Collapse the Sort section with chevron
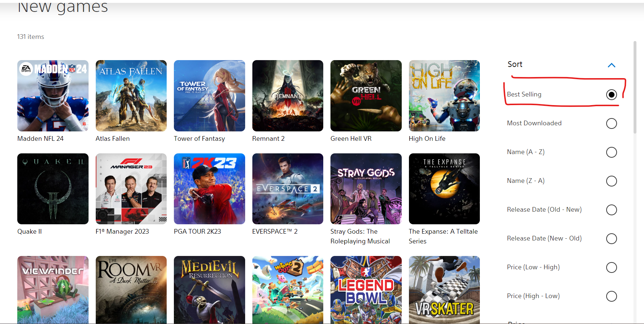 point(611,65)
